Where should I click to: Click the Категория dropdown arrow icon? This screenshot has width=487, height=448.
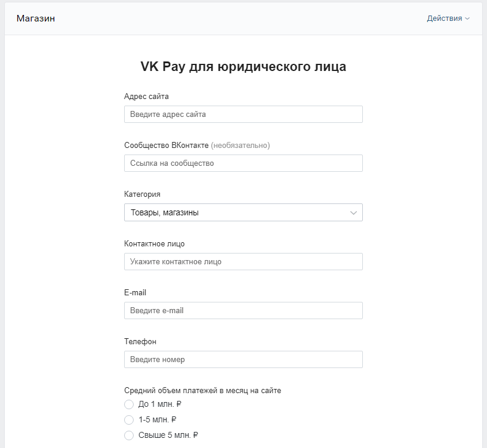(353, 212)
